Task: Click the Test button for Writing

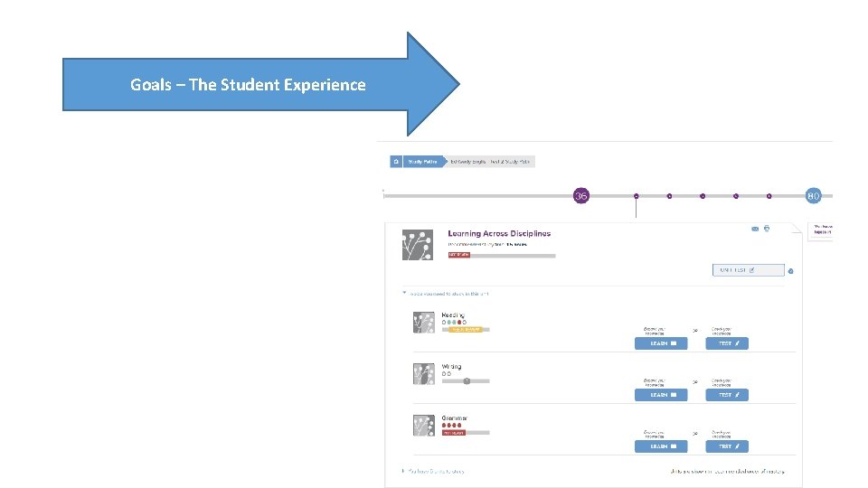Action: [727, 395]
